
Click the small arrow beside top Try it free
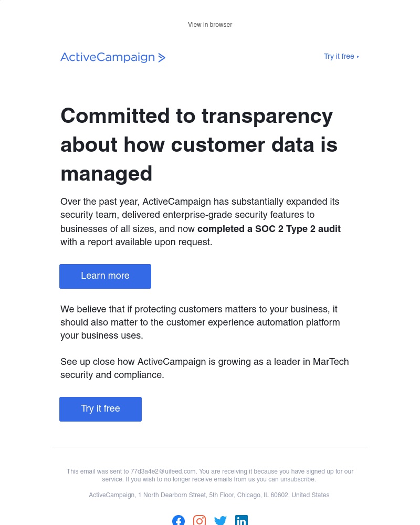pyautogui.click(x=358, y=57)
